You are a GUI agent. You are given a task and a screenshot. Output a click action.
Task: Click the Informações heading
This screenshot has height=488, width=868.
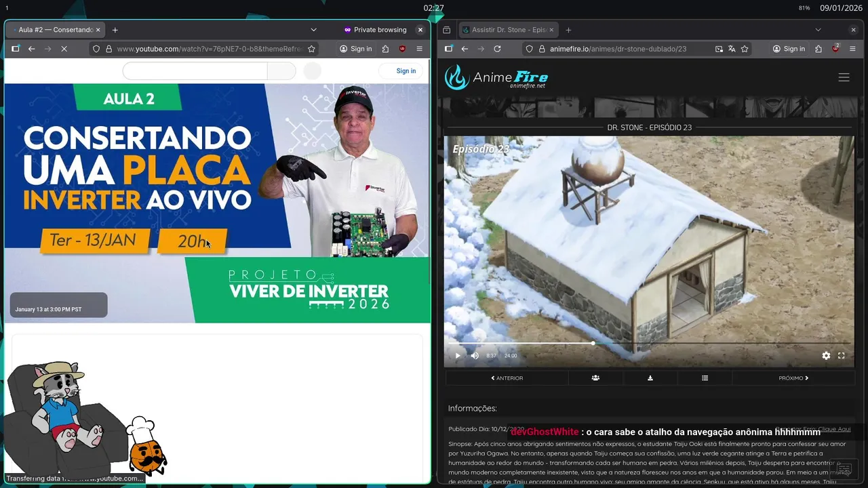click(x=473, y=408)
